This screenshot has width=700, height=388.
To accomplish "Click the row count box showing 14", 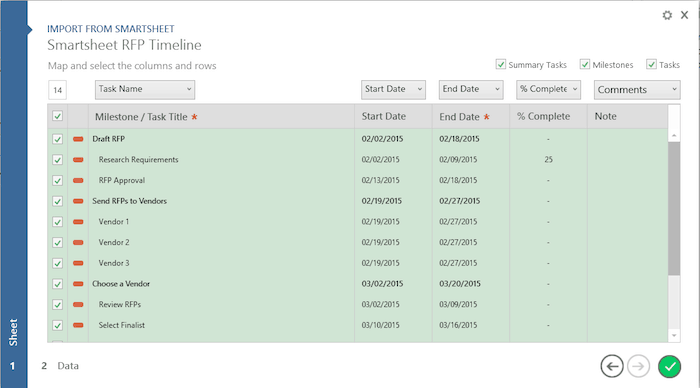I will (58, 90).
